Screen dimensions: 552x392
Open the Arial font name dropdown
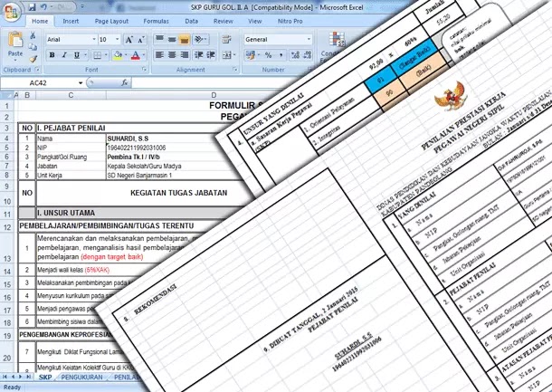pos(94,40)
